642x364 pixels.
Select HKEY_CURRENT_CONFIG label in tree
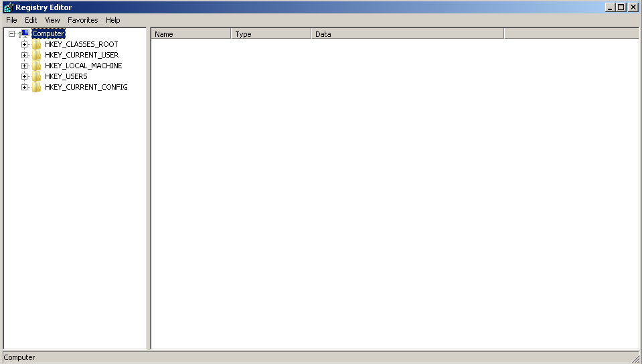pyautogui.click(x=86, y=87)
